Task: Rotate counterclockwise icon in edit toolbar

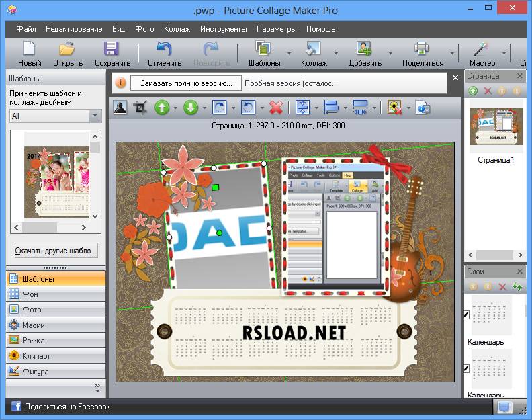Action: (x=248, y=108)
